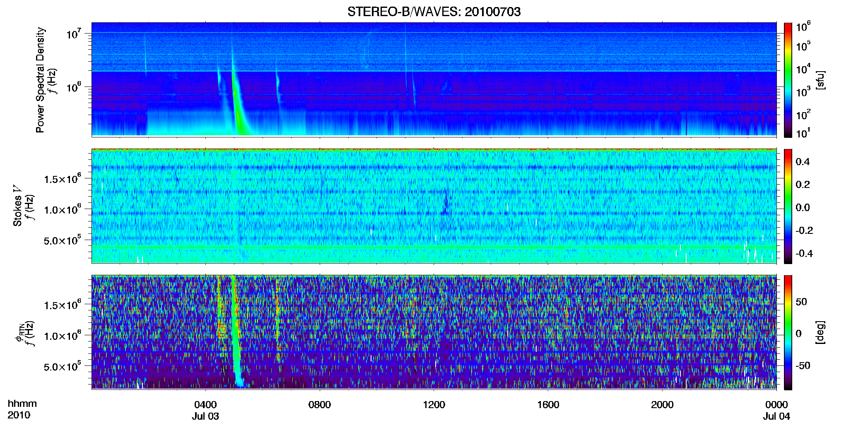Click the hhmm axis label
The width and height of the screenshot is (868, 447).
click(x=22, y=404)
